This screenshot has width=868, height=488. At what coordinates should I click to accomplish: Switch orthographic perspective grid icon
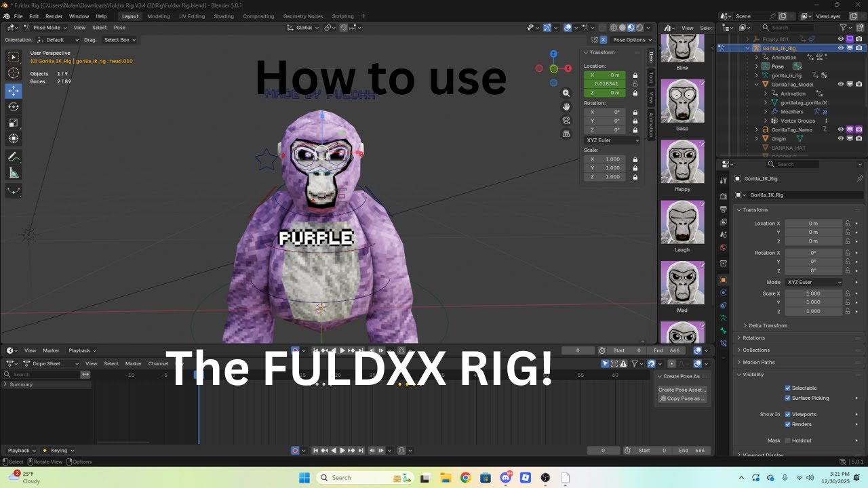tap(566, 134)
